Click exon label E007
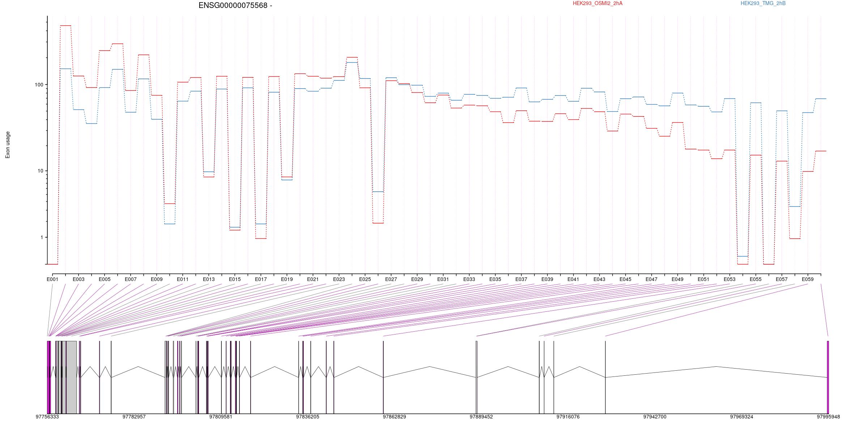 (131, 279)
